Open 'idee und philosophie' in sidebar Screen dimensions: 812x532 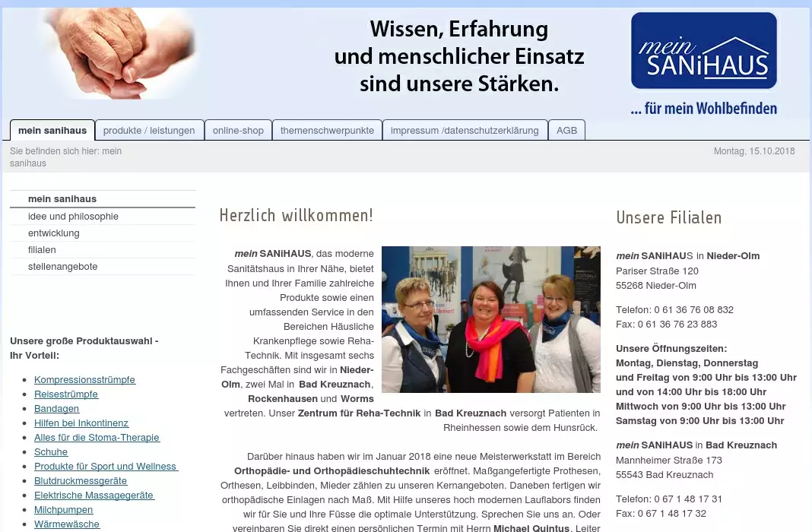click(x=73, y=217)
